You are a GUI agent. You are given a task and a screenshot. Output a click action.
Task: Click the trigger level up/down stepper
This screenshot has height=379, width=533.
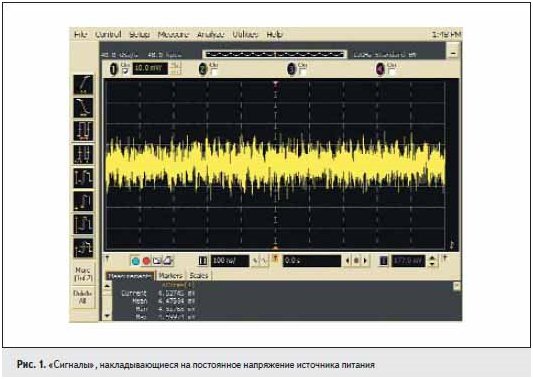coord(432,261)
